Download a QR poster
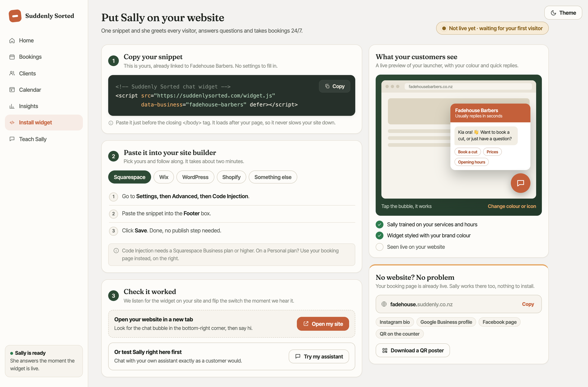This screenshot has height=387, width=588. tap(413, 351)
